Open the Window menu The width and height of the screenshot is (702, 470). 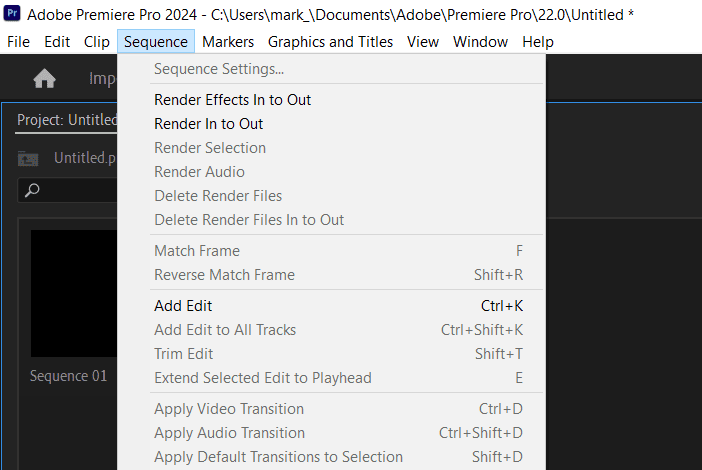pyautogui.click(x=480, y=42)
